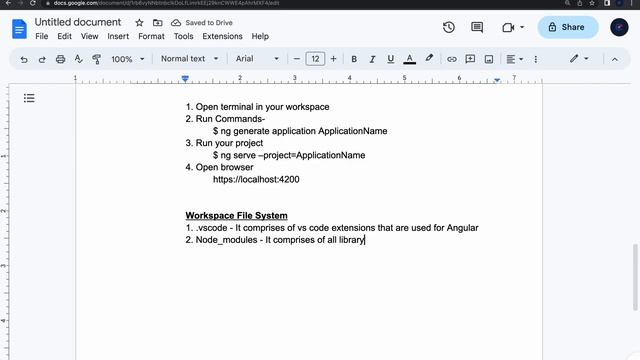Image resolution: width=640 pixels, height=360 pixels.
Task: Open the comments panel icon
Action: [477, 27]
